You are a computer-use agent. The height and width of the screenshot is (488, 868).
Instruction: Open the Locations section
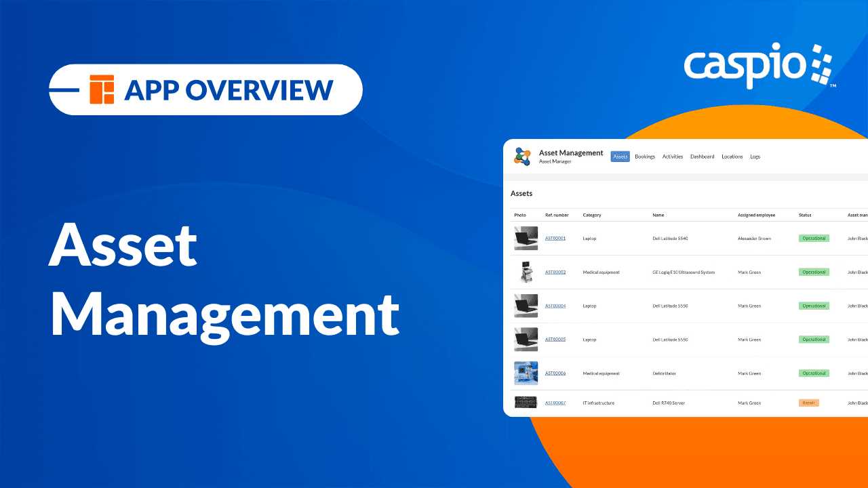click(732, 157)
